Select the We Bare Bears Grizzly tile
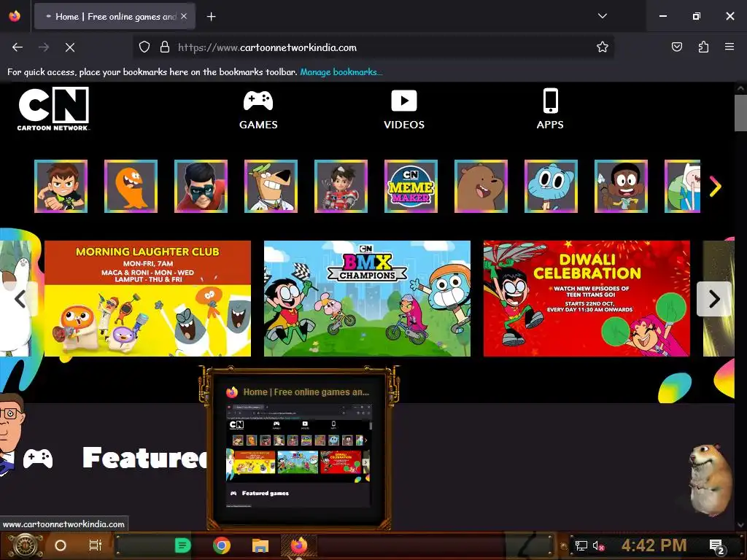 tap(481, 186)
